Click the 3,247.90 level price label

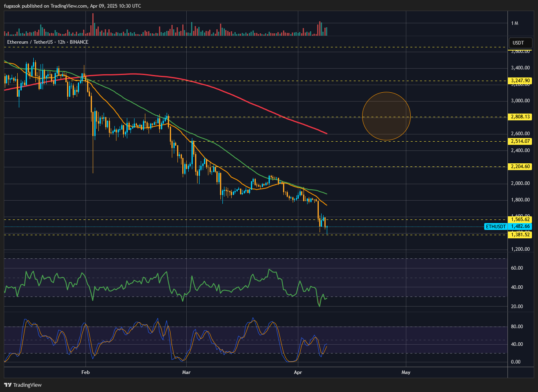tap(520, 81)
